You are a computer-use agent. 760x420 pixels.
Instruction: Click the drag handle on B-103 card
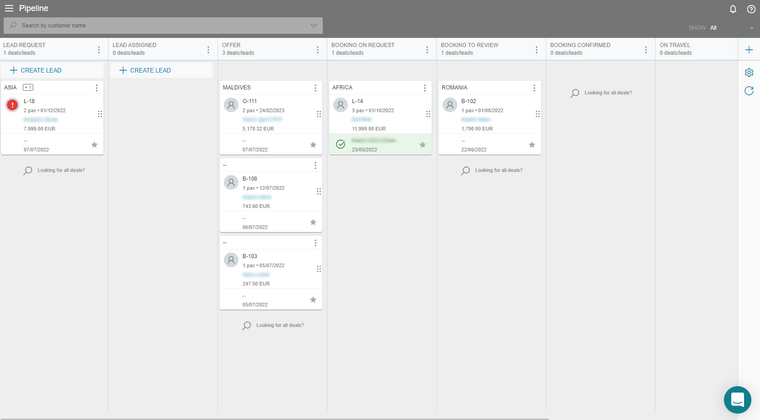click(318, 269)
